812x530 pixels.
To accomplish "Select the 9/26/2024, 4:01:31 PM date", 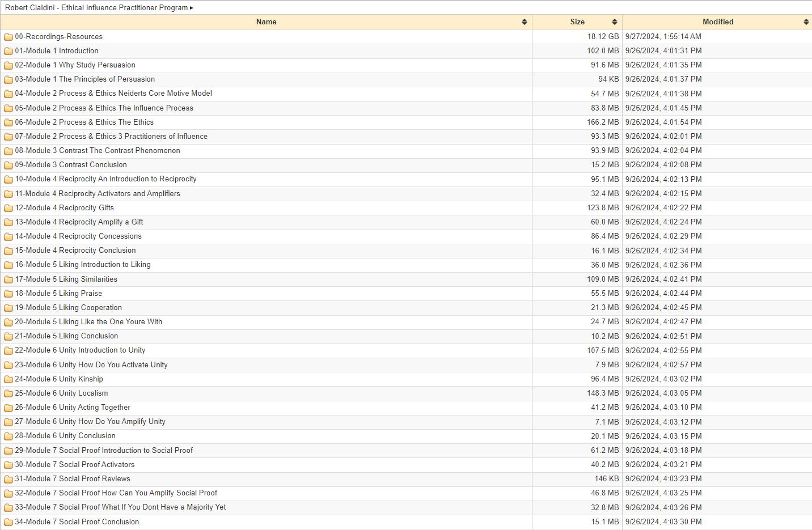I will 663,51.
